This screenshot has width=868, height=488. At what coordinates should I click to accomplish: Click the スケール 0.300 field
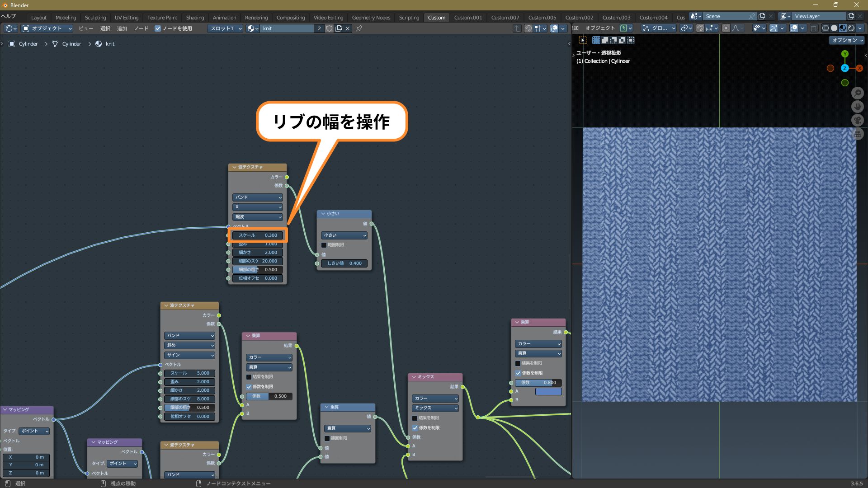tap(258, 235)
